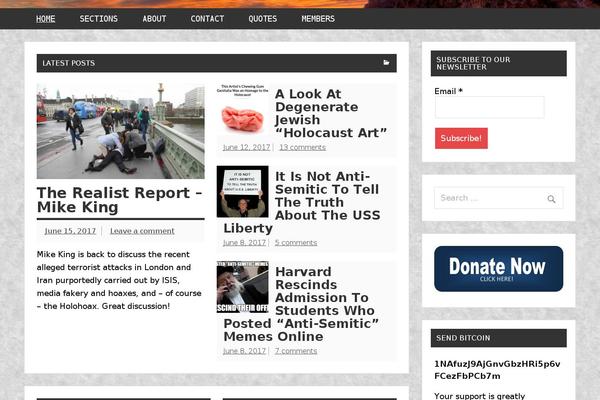Click the Latest Posts header text

tap(68, 63)
